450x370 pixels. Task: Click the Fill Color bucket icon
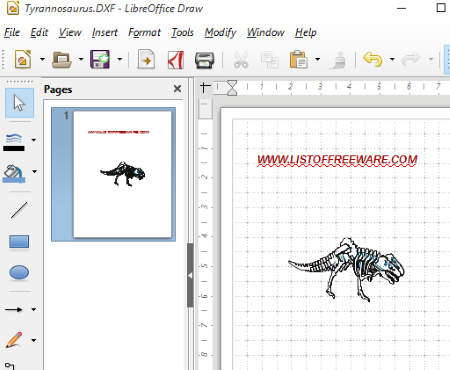[x=14, y=173]
